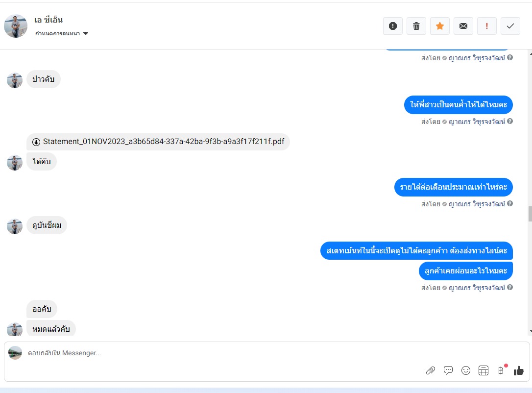This screenshot has width=532, height=393.
Task: Click the download arrow beside Statement PDF
Action: 36,142
